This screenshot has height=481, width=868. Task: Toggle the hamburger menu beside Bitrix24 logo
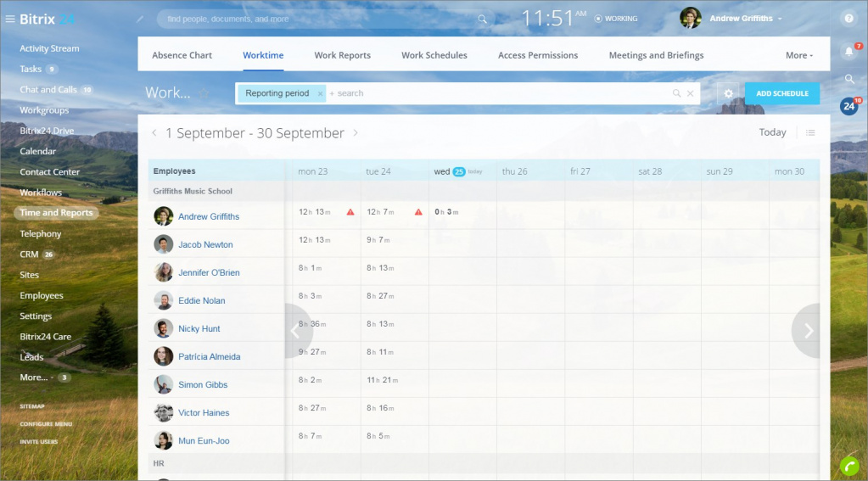click(x=10, y=19)
